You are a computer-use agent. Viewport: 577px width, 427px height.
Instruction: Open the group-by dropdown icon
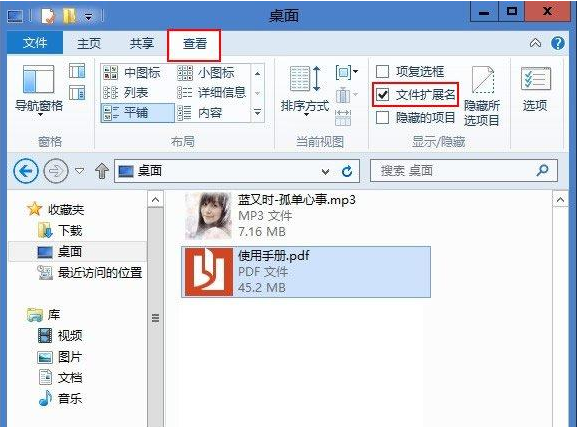pos(346,72)
